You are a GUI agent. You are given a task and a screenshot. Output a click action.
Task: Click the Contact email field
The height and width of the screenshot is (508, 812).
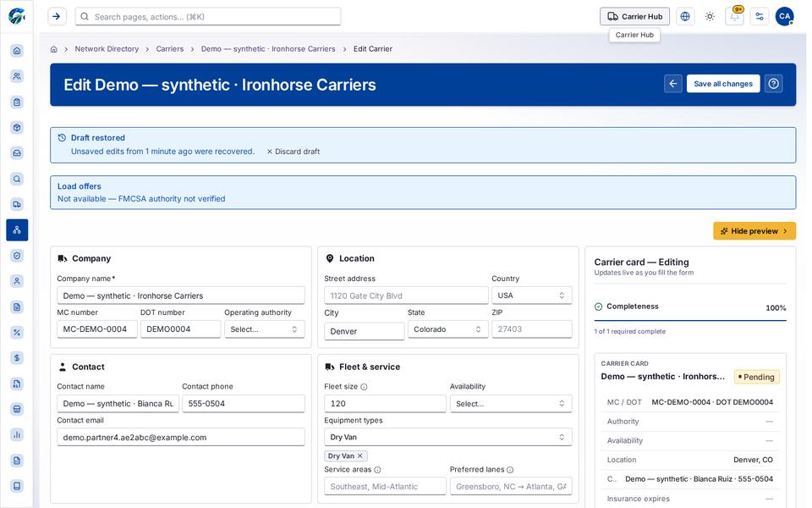coord(181,437)
